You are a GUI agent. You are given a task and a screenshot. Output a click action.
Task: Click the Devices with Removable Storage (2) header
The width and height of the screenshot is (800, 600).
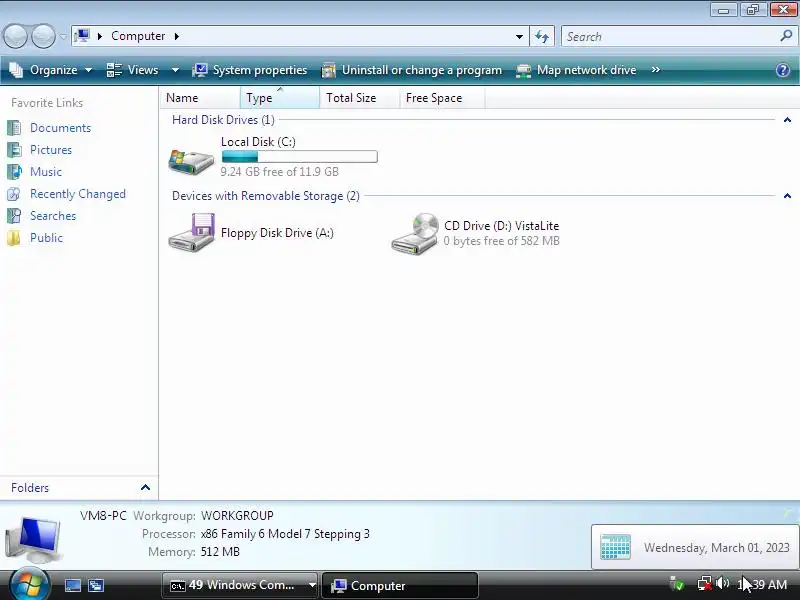click(x=265, y=196)
